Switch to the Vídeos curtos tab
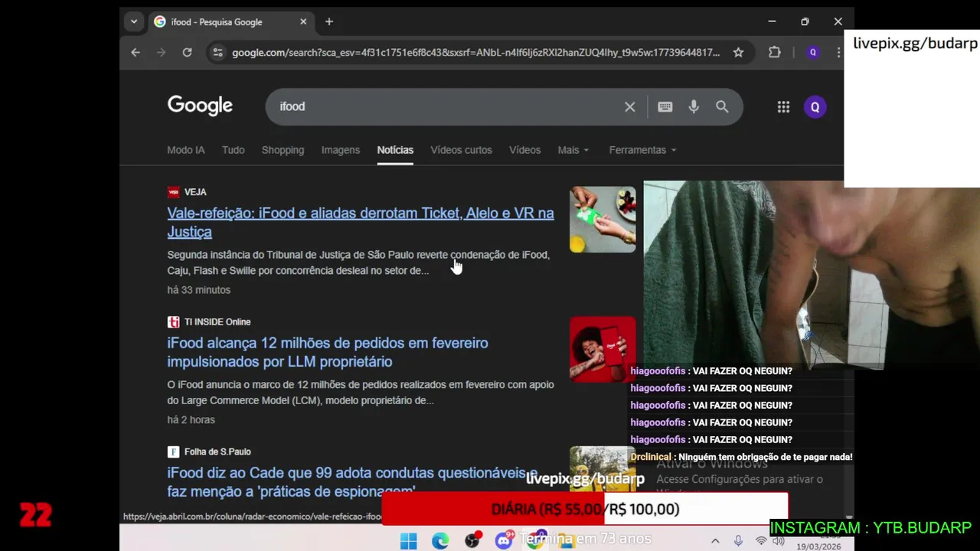The width and height of the screenshot is (980, 551). pyautogui.click(x=461, y=150)
